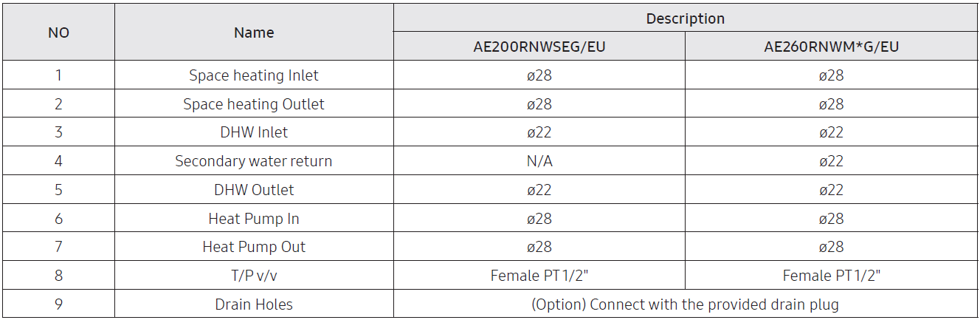Click the DHW Outlet row name
The width and height of the screenshot is (980, 320).
(254, 190)
